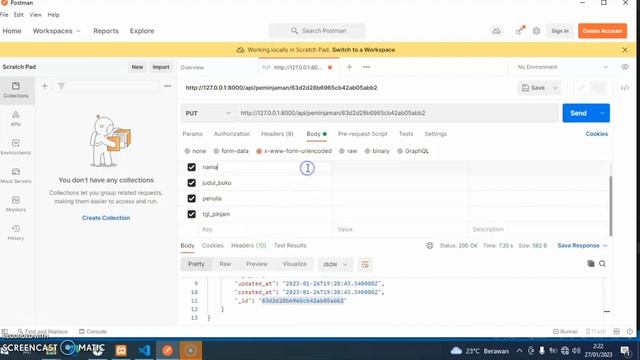Expand the Save button arrow options
Screen dimensions: 640x360
555,88
